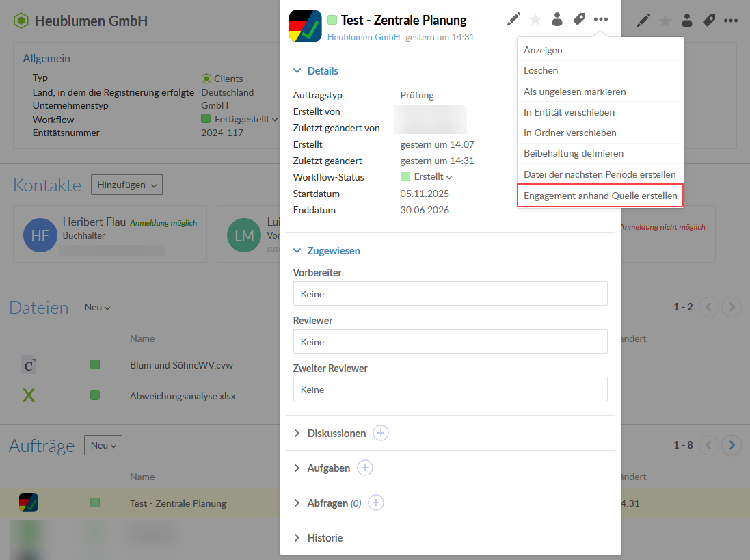Click the star icon on Heublumen page header

click(x=665, y=21)
